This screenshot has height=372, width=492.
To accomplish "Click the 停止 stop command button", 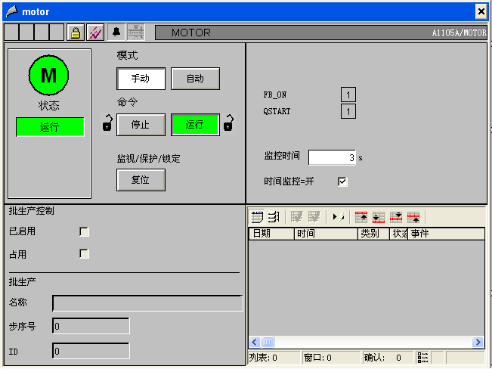I will (141, 125).
